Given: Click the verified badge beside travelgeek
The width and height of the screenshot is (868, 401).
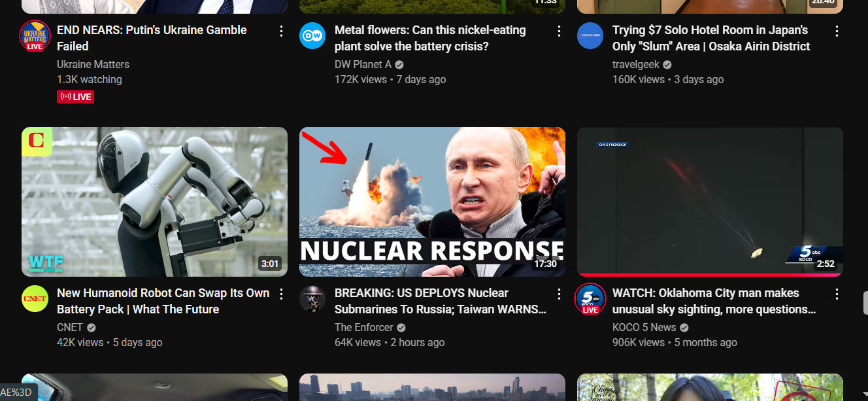Looking at the screenshot, I should tap(667, 64).
